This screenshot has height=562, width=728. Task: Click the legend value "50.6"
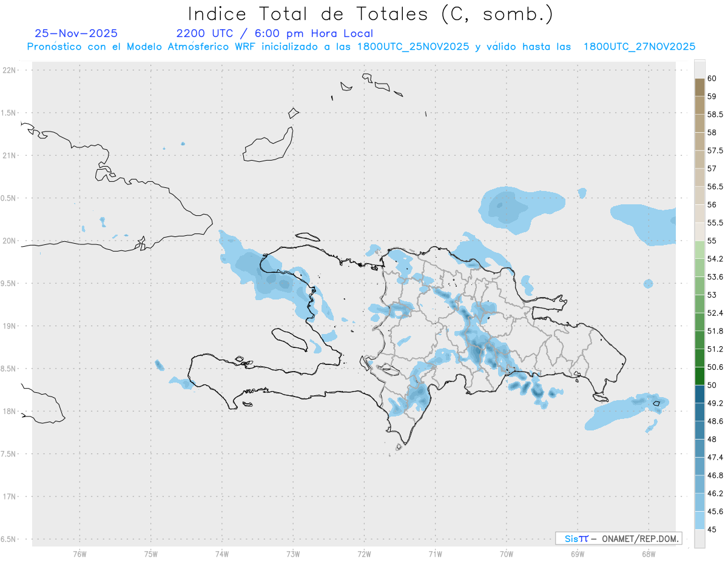pyautogui.click(x=715, y=367)
